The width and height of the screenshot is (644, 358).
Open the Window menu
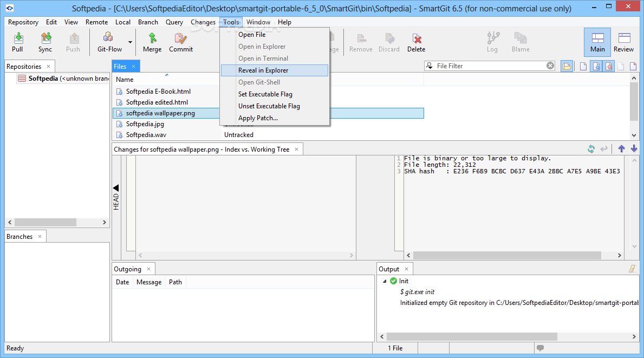coord(258,22)
